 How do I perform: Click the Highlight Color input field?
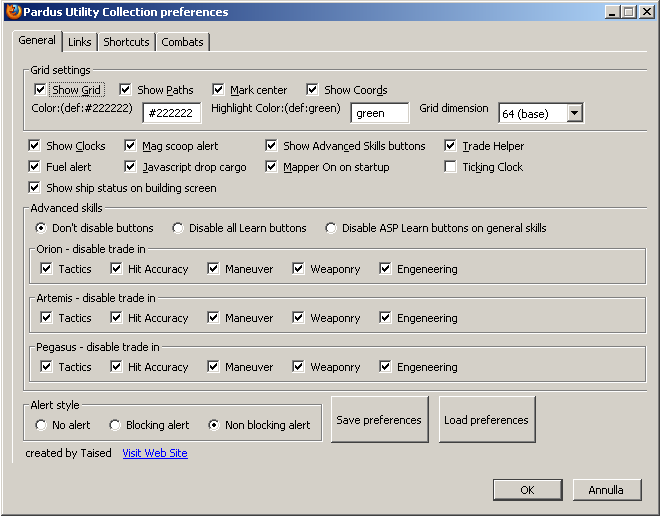380,113
